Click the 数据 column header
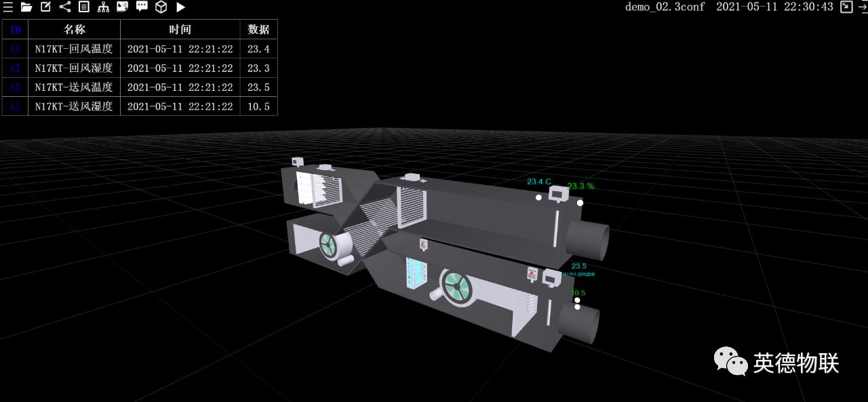868x402 pixels. (x=258, y=29)
